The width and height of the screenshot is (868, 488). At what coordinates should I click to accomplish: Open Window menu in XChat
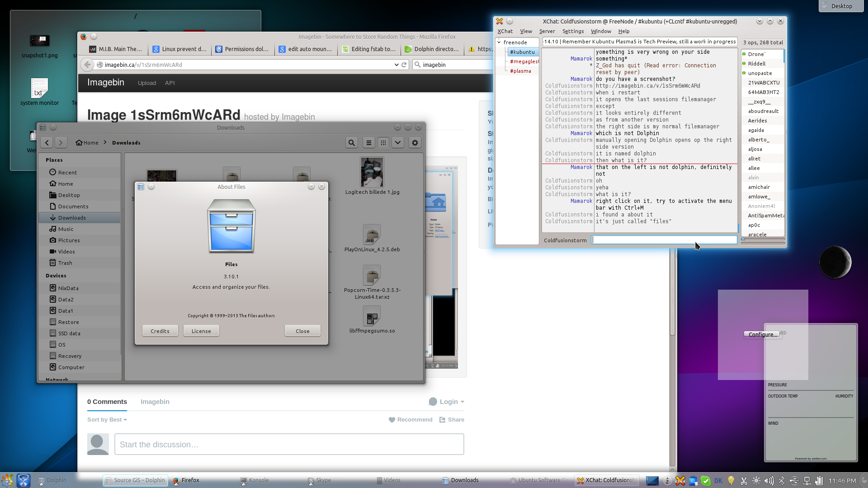pos(601,31)
